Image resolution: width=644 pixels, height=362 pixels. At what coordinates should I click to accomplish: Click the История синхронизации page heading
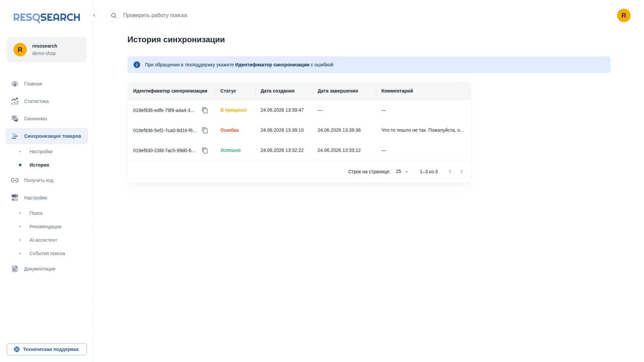pyautogui.click(x=176, y=40)
